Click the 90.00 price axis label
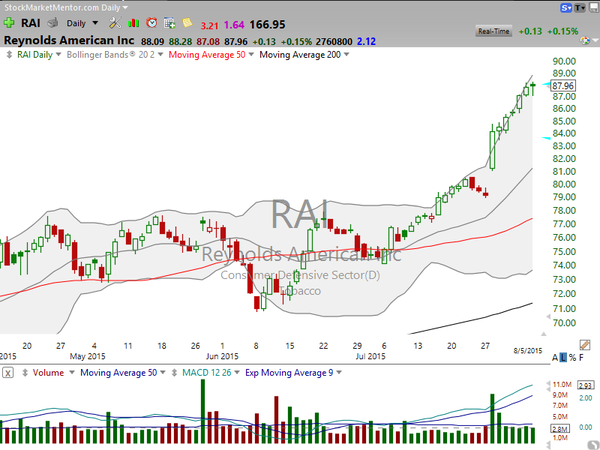The width and height of the screenshot is (600, 450). pos(564,61)
